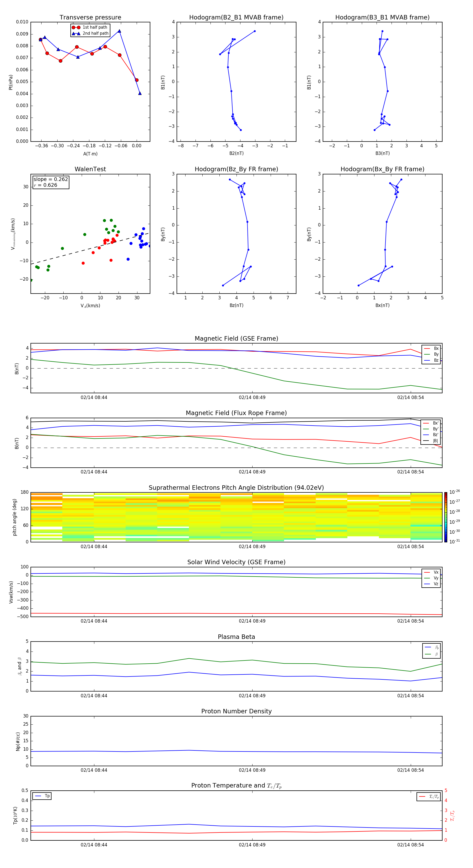Click the 'Plasma Beta' title

pyautogui.click(x=236, y=637)
